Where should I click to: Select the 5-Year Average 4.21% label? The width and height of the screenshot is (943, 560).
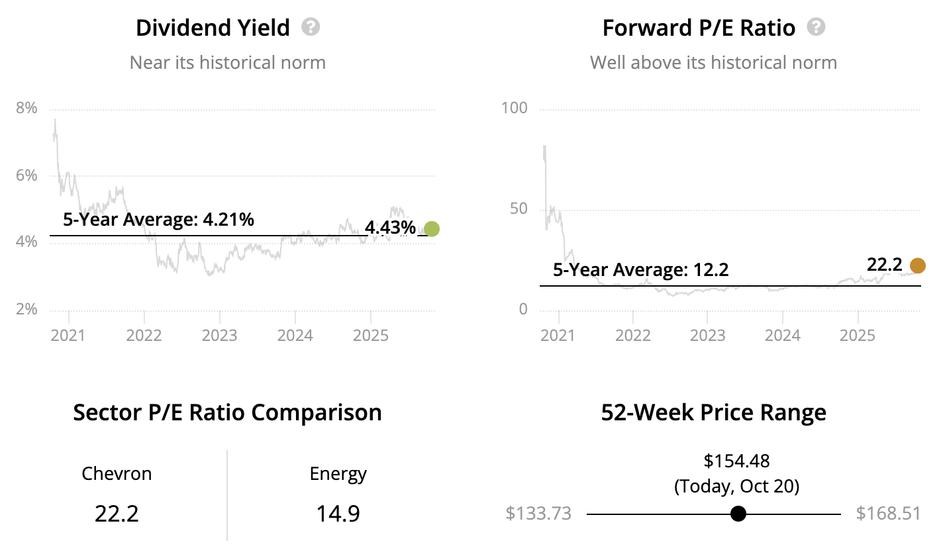click(x=158, y=219)
